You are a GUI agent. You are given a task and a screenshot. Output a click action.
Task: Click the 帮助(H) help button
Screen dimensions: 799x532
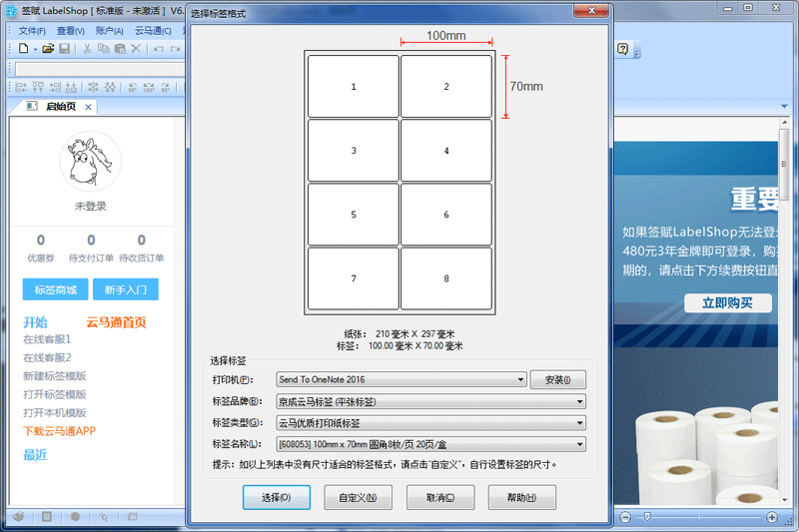coord(521,497)
